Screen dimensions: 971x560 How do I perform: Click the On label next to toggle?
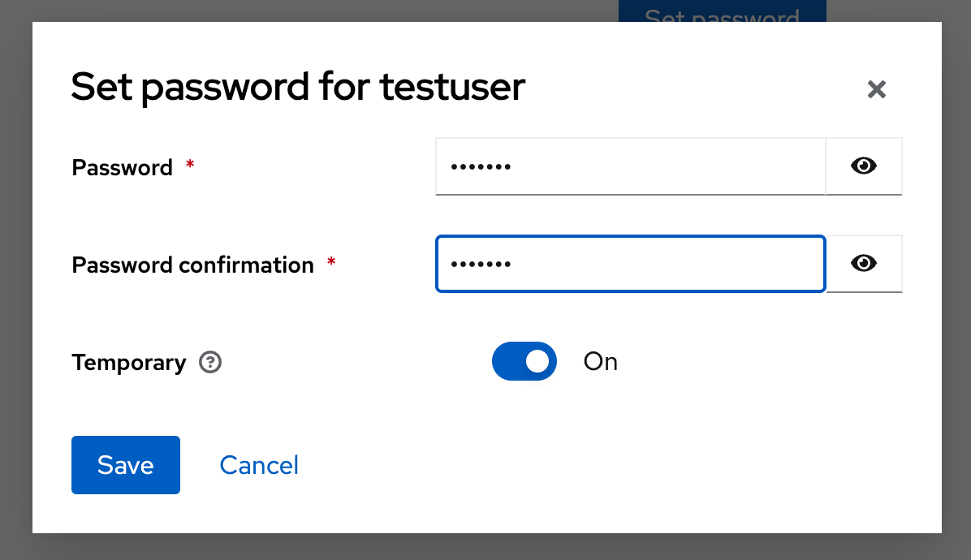(600, 361)
